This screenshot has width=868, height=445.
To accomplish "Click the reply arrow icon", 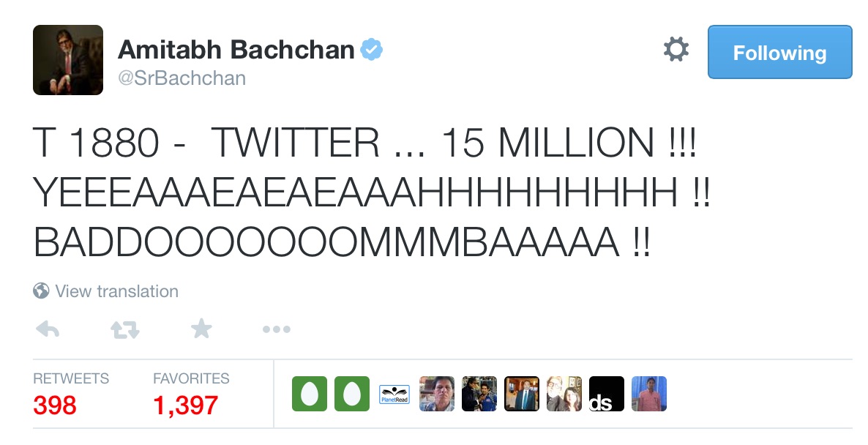I will point(48,330).
